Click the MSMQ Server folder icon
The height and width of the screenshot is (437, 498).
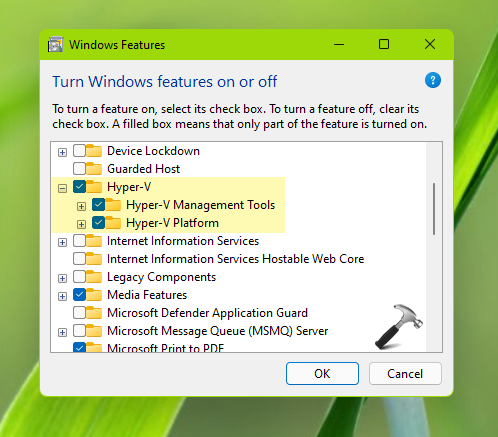tap(94, 331)
